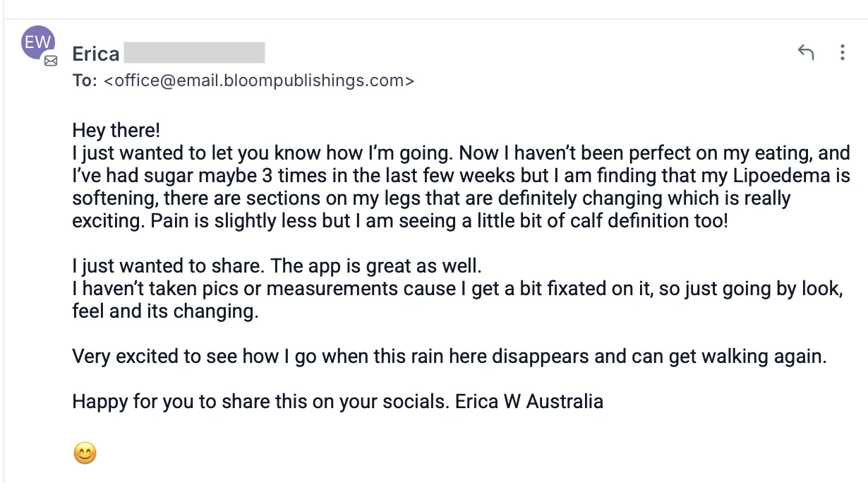This screenshot has width=868, height=483.
Task: Click the "Erica W Australia" signature text
Action: (529, 402)
